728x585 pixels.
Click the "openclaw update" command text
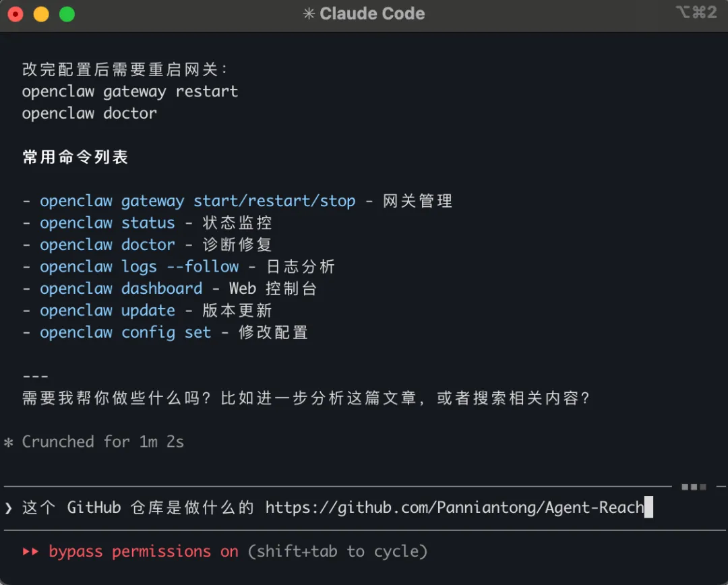pos(107,310)
